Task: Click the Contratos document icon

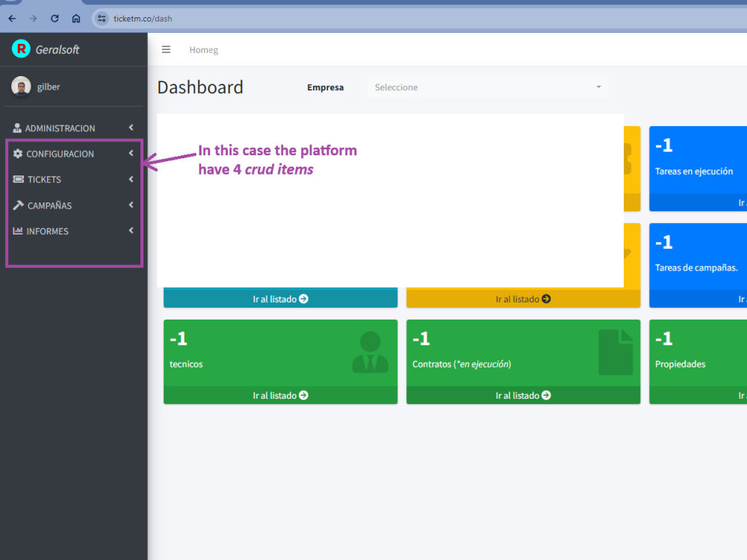Action: click(x=616, y=352)
